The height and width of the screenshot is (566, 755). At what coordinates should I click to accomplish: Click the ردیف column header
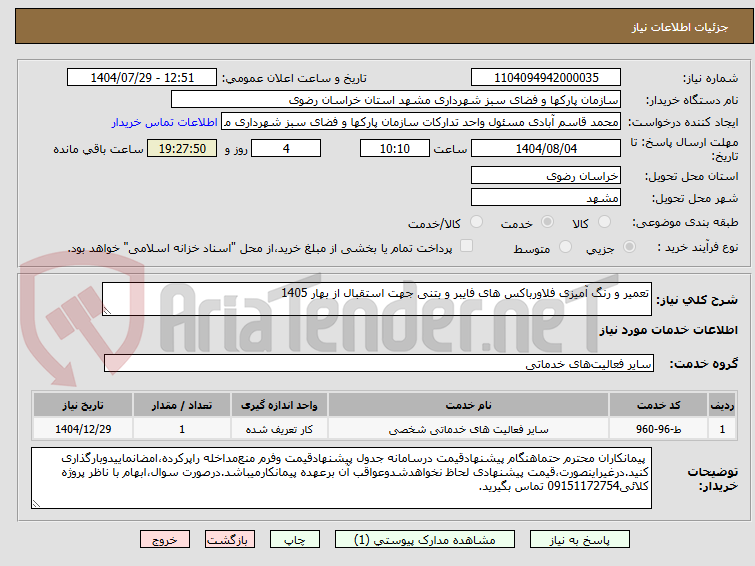722,405
